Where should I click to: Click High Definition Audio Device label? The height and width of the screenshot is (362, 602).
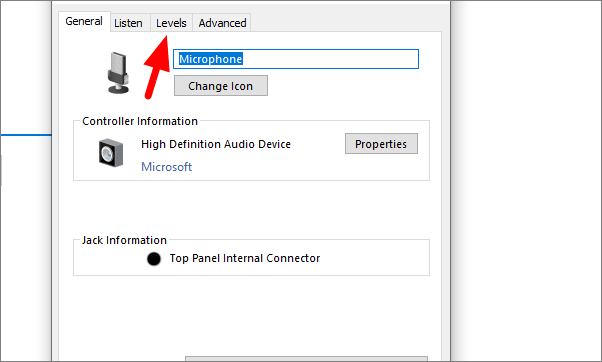216,144
